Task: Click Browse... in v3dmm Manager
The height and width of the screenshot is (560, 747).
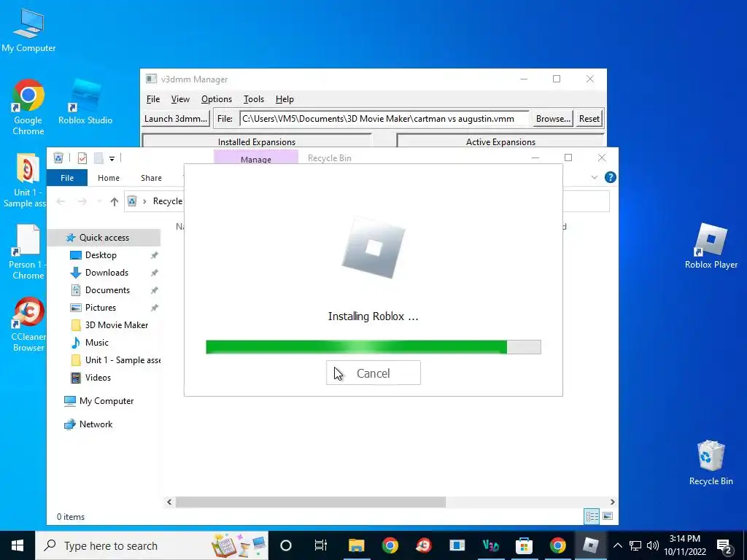Action: (553, 119)
